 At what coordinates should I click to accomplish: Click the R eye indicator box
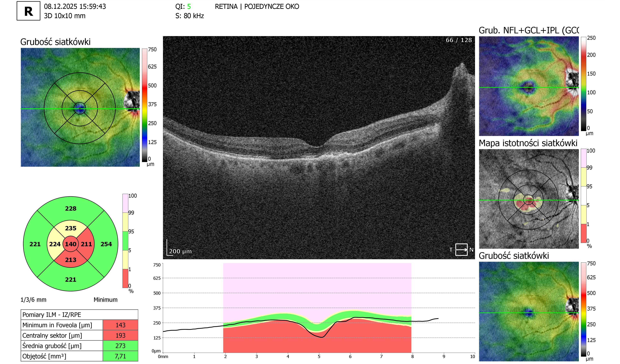point(28,11)
